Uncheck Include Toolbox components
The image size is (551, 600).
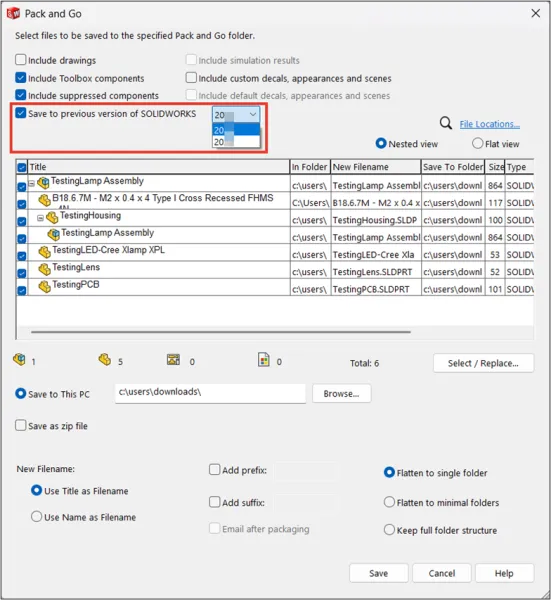tap(21, 78)
